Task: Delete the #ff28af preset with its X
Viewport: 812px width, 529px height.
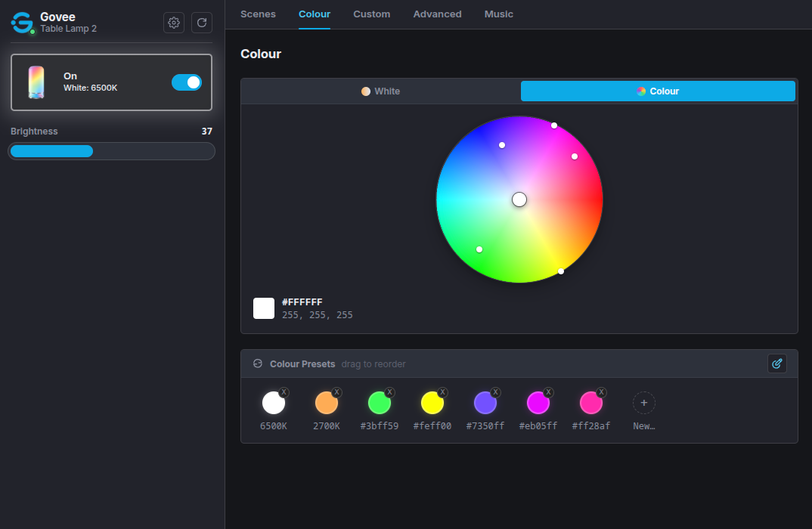Action: point(601,391)
